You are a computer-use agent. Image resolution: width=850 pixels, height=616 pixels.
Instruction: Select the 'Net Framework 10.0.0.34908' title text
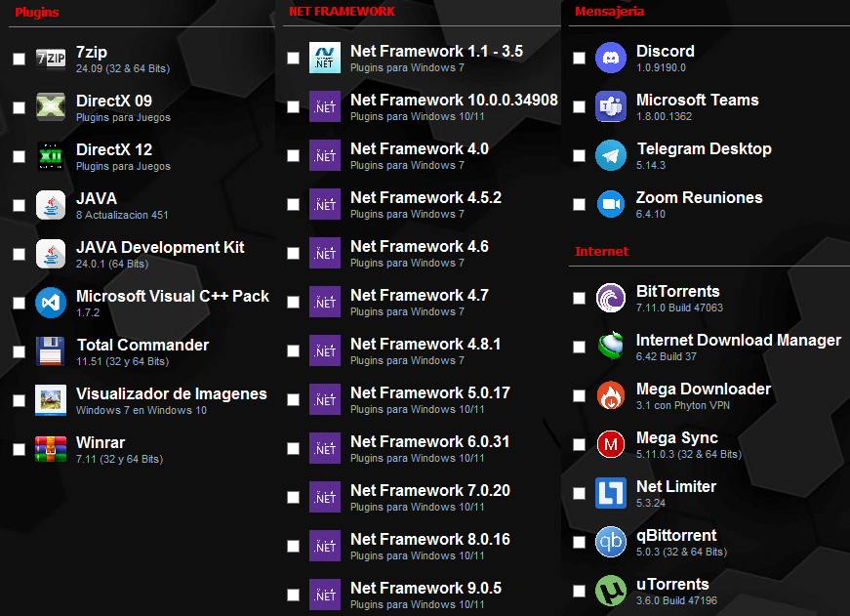(x=454, y=100)
